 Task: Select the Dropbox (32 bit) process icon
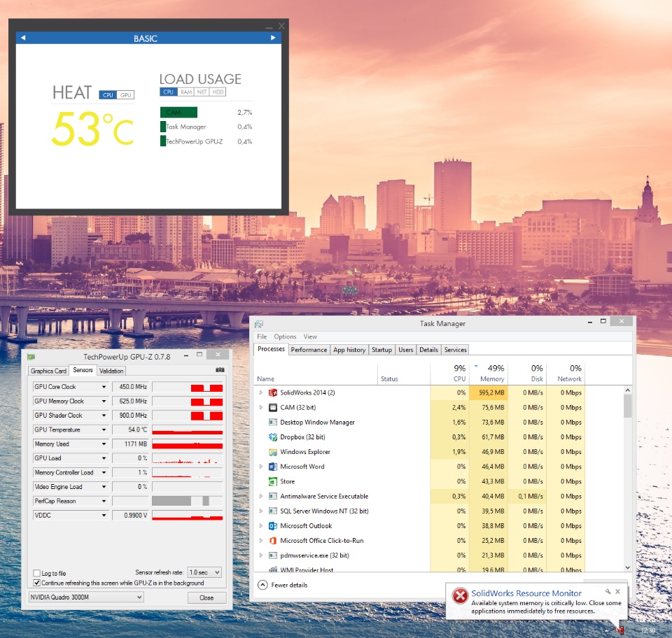272,437
